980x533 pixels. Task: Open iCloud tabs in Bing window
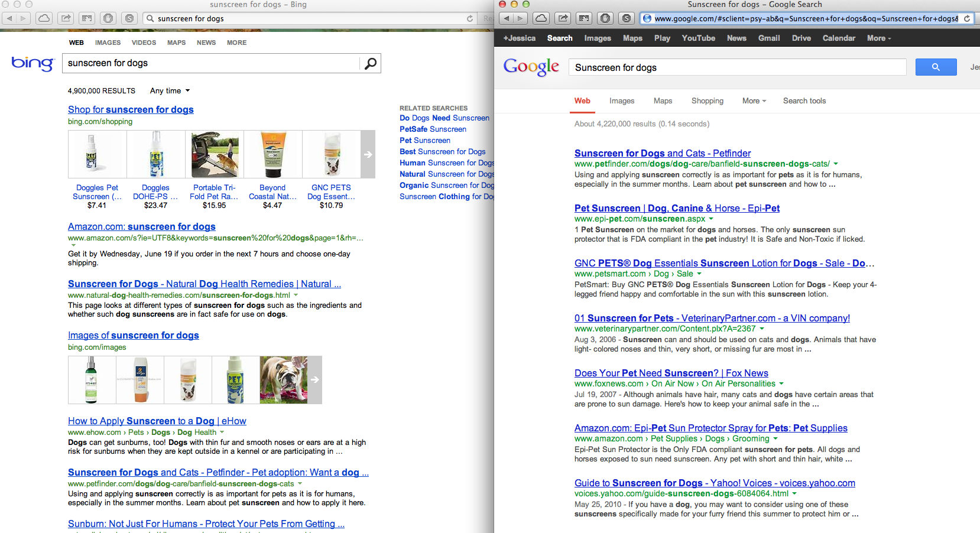44,18
